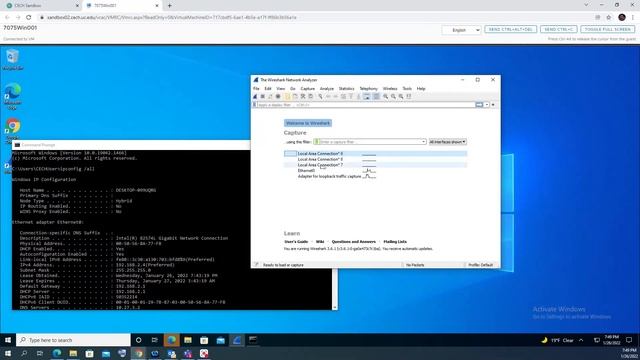Click the save capture file icon
Screen dimensions: 640x360
(x=295, y=96)
